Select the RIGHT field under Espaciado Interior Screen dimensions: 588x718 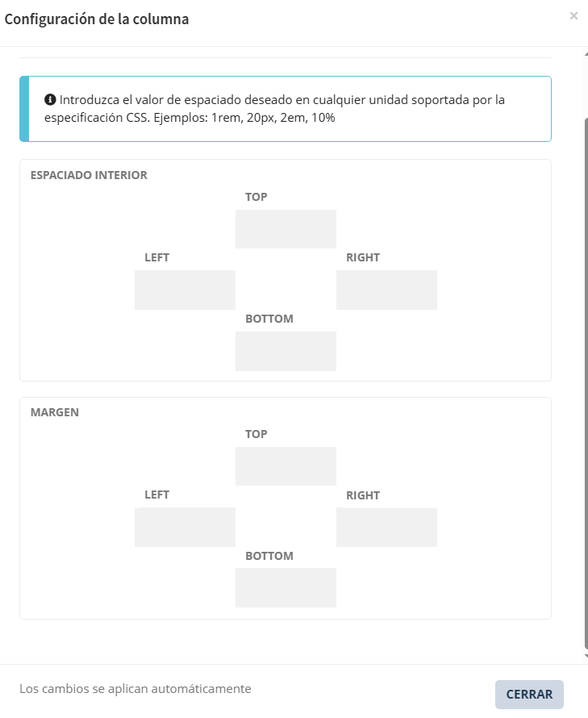point(386,290)
